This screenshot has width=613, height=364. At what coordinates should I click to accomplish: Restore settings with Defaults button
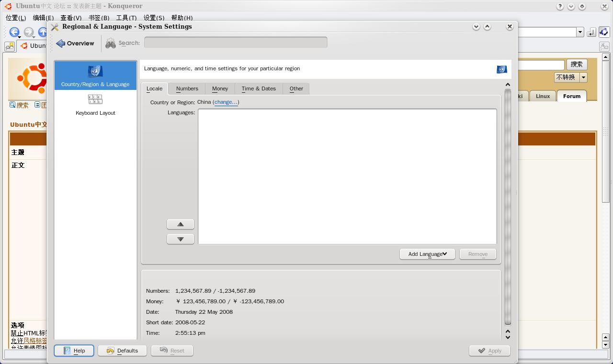pyautogui.click(x=122, y=351)
